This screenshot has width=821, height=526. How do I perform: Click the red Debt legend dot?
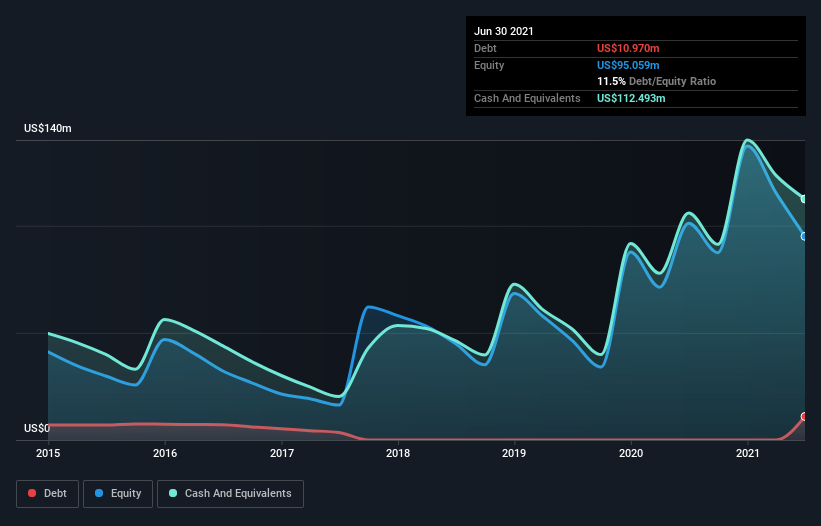(x=32, y=493)
